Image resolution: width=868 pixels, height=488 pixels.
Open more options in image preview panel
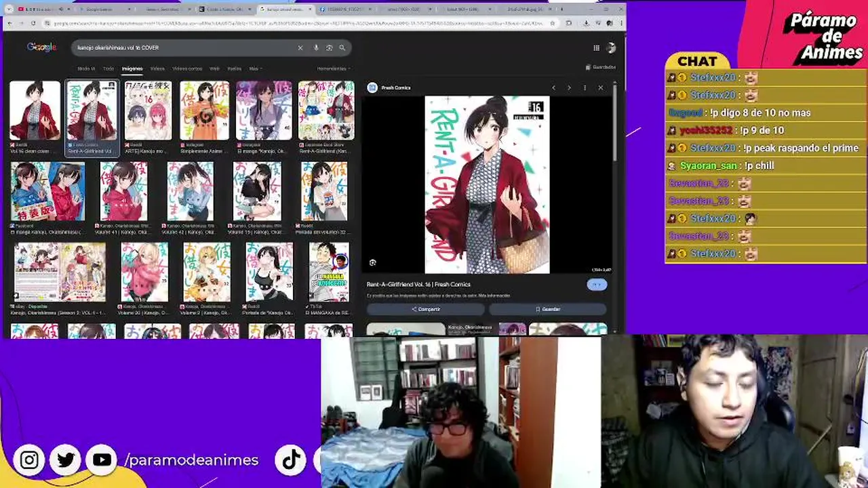[x=585, y=87]
